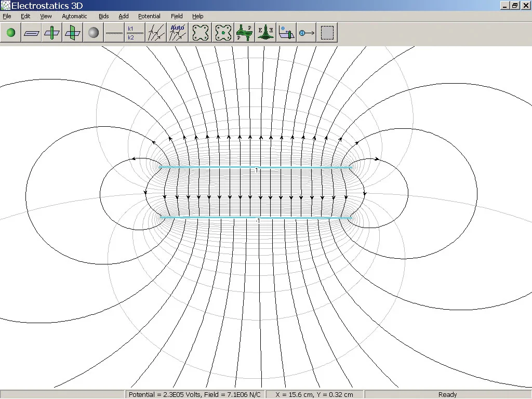This screenshot has height=399, width=532.
Task: Activate the Auto field lines tool
Action: point(176,32)
